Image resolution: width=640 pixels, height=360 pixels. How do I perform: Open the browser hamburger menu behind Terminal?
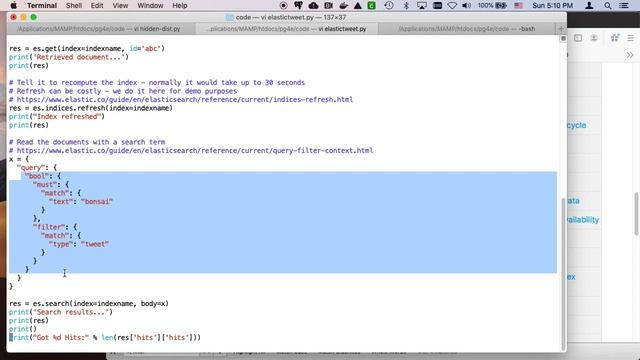tap(631, 38)
